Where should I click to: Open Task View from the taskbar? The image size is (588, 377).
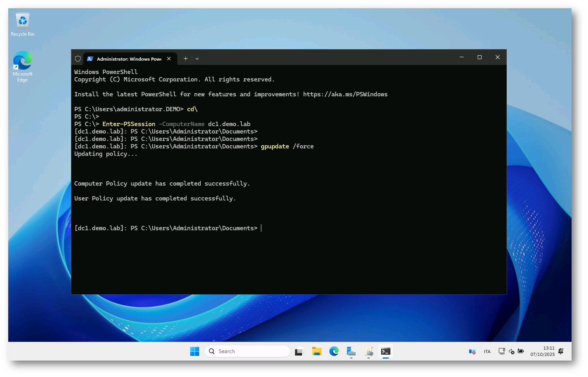point(299,352)
